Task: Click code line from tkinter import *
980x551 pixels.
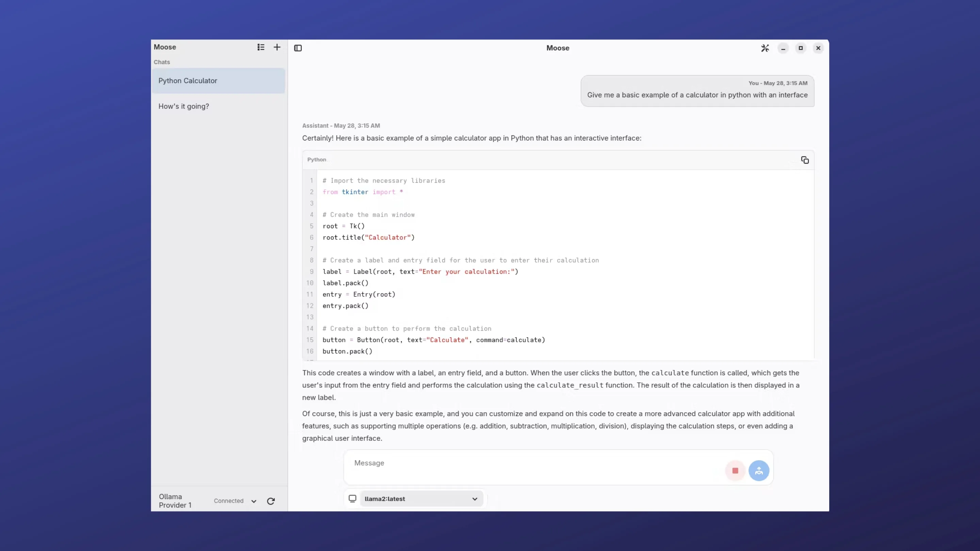Action: click(362, 192)
